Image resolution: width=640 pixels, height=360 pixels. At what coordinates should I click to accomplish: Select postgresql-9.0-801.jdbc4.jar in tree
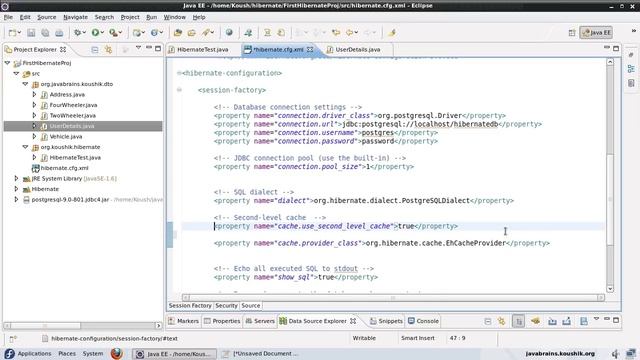tap(70, 200)
